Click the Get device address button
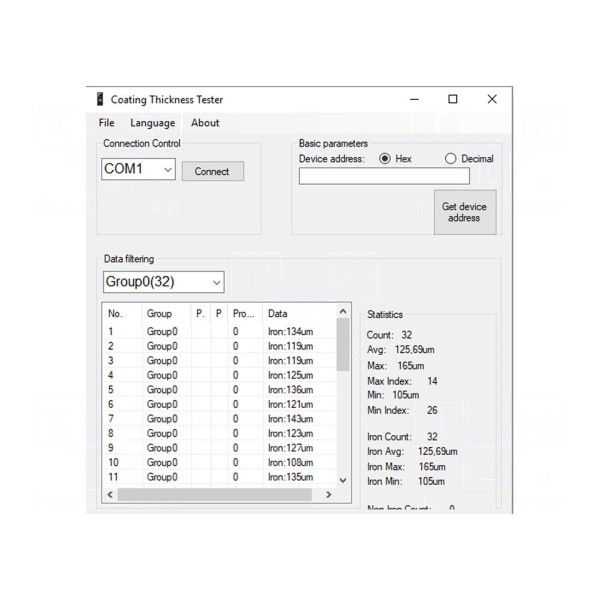600x600 pixels. 464,212
